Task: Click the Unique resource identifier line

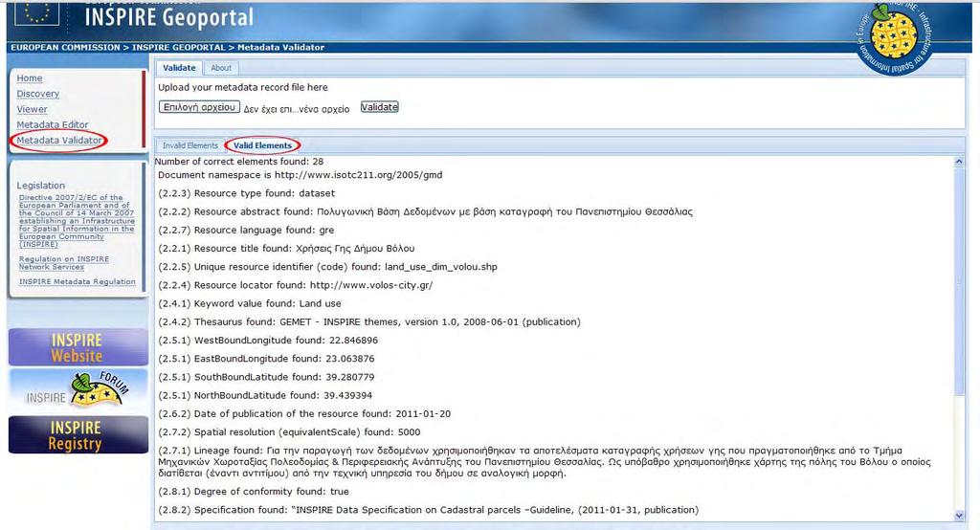Action: click(327, 267)
